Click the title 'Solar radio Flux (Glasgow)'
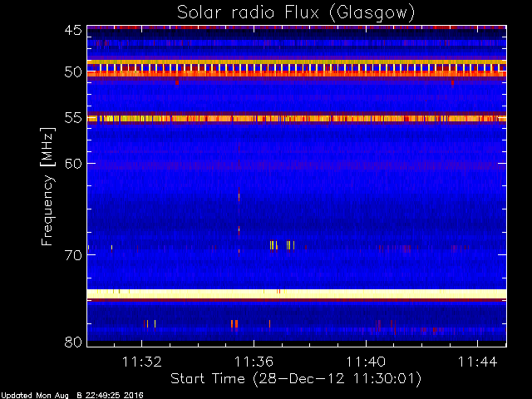 (296, 13)
